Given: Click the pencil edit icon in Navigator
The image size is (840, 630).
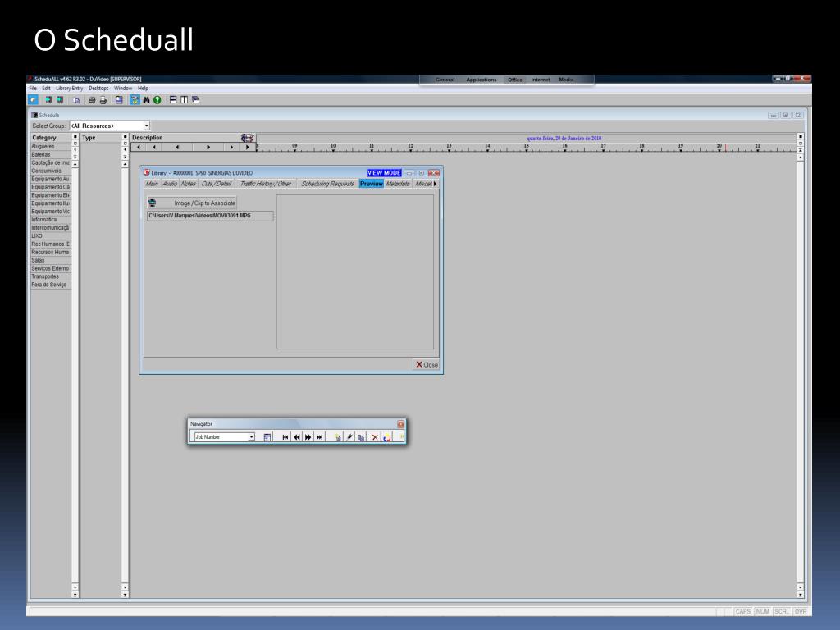Looking at the screenshot, I should pyautogui.click(x=349, y=437).
